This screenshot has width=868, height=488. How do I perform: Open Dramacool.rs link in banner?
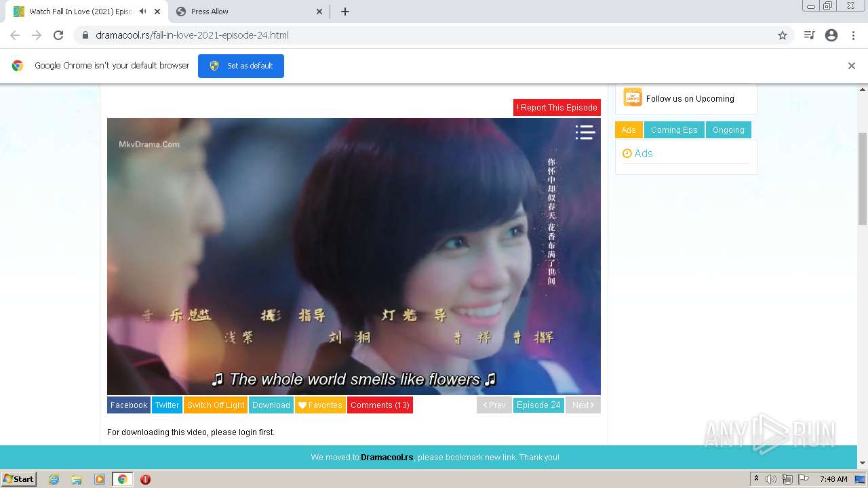coord(387,457)
